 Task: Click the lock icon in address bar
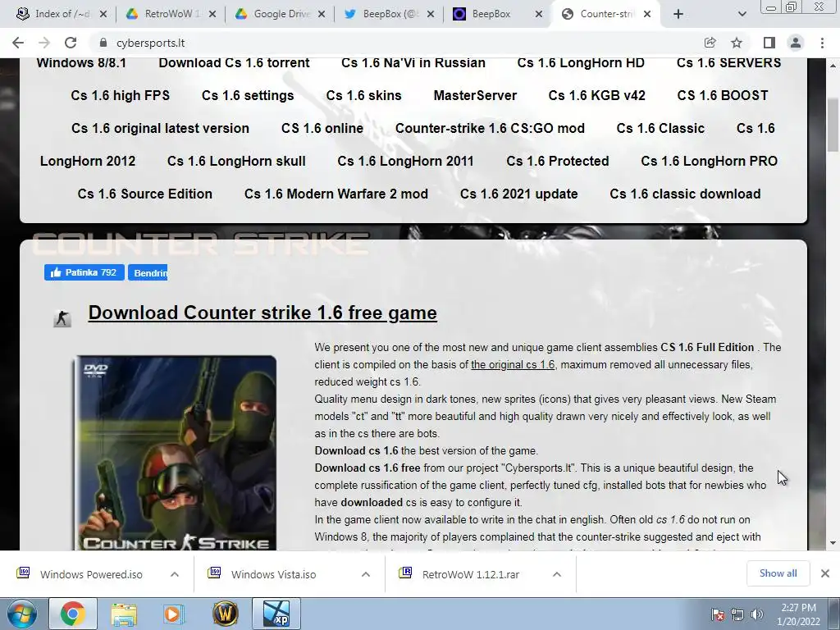[103, 43]
